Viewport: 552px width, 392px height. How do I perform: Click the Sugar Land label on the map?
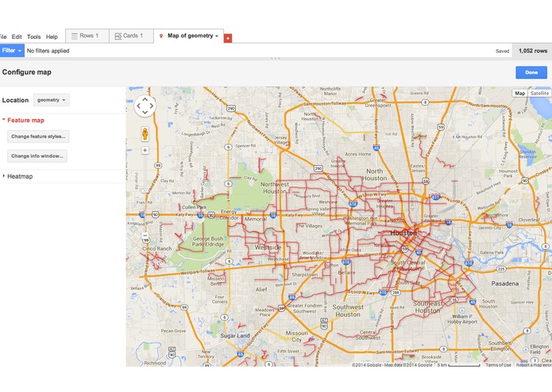click(235, 336)
